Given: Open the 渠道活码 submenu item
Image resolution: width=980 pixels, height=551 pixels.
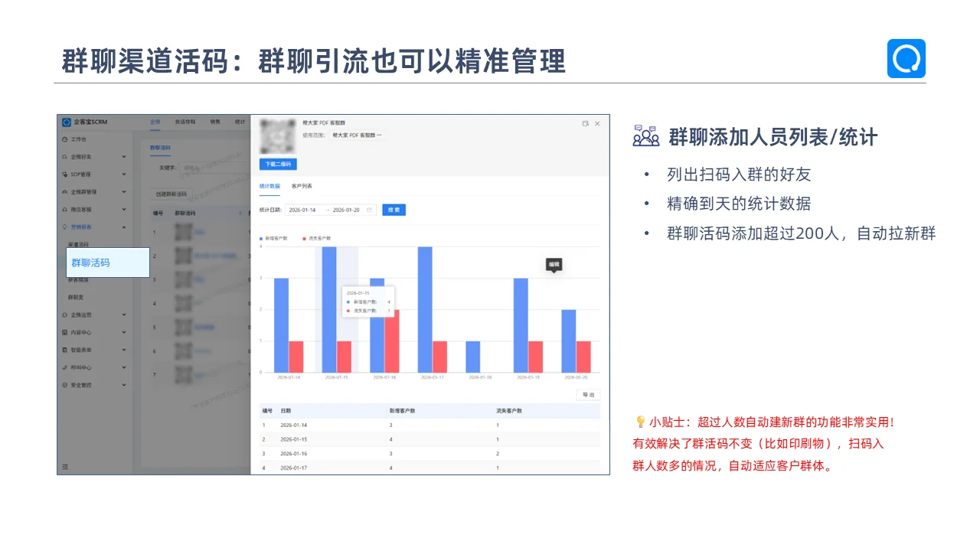Looking at the screenshot, I should [x=78, y=244].
